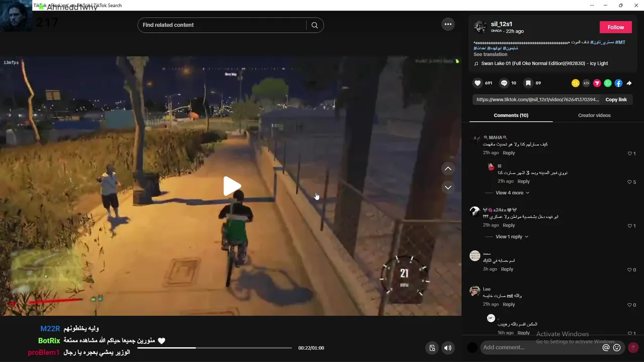644x362 pixels.
Task: Like the video with heart icon
Action: point(477,83)
